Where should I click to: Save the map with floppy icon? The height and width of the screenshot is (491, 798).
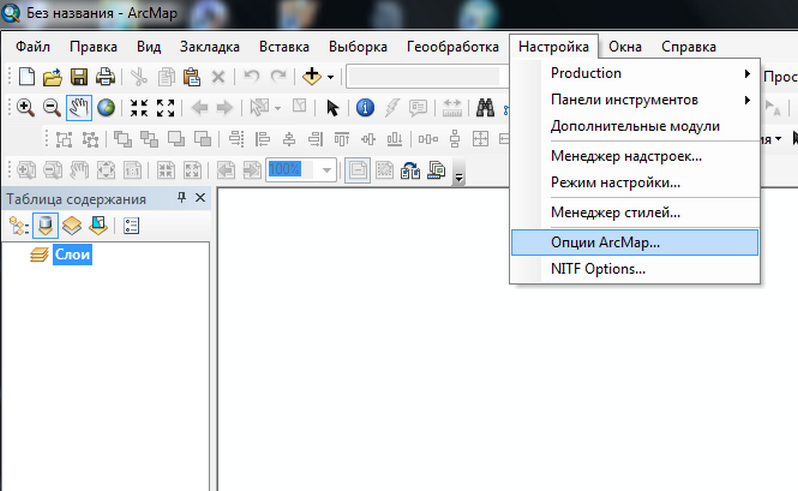(79, 77)
